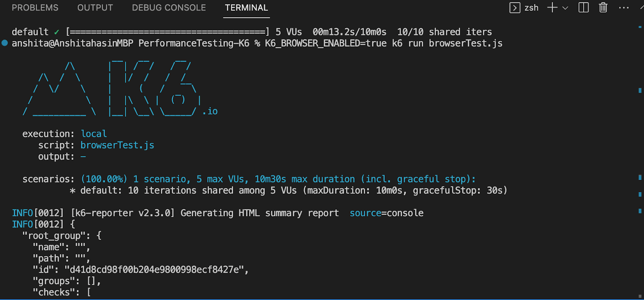Open the OUTPUT tab
The height and width of the screenshot is (300, 644).
coord(95,8)
